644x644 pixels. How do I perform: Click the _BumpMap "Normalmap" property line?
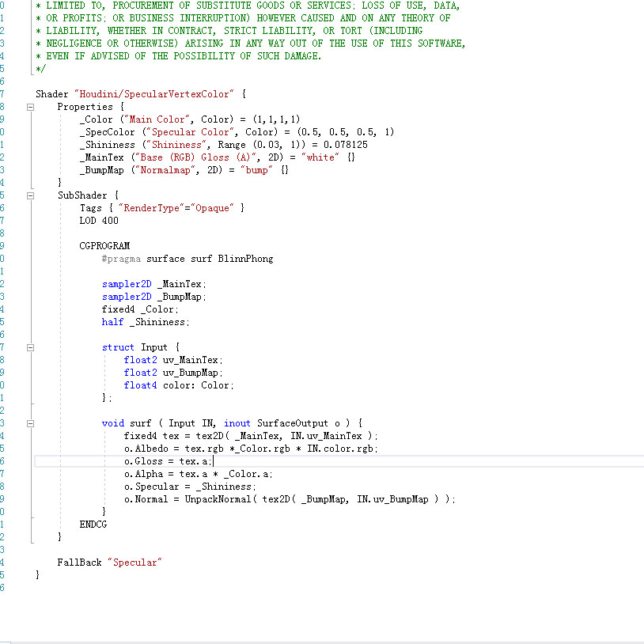184,170
